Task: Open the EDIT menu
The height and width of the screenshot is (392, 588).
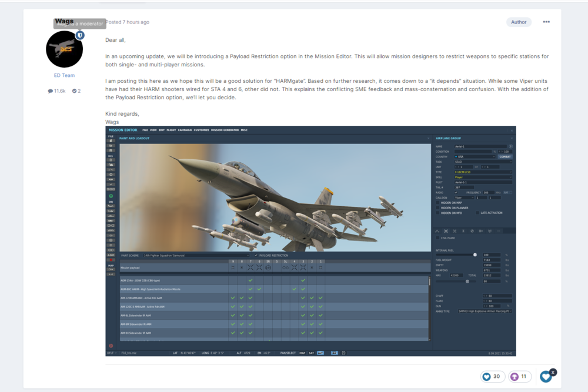Action: [x=162, y=130]
